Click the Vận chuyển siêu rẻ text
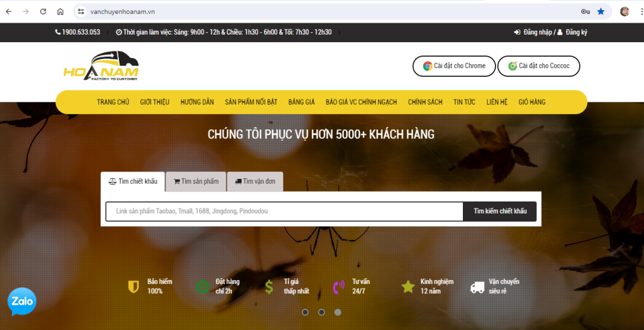644x330 pixels. (504, 287)
